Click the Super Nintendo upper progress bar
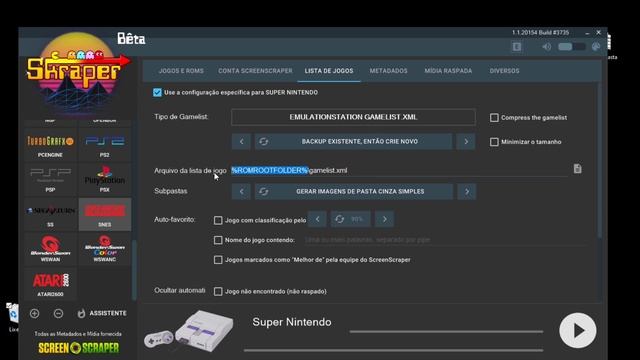 click(446, 332)
